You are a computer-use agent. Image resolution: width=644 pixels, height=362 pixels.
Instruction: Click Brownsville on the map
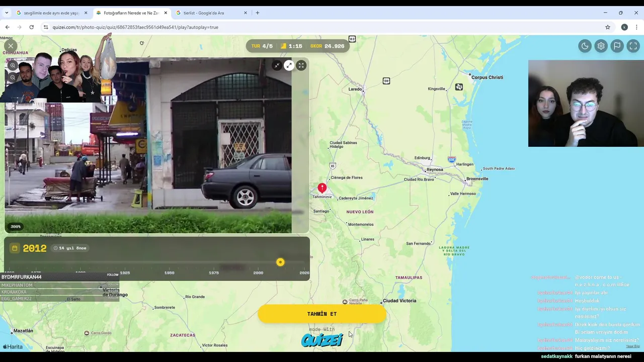click(477, 178)
